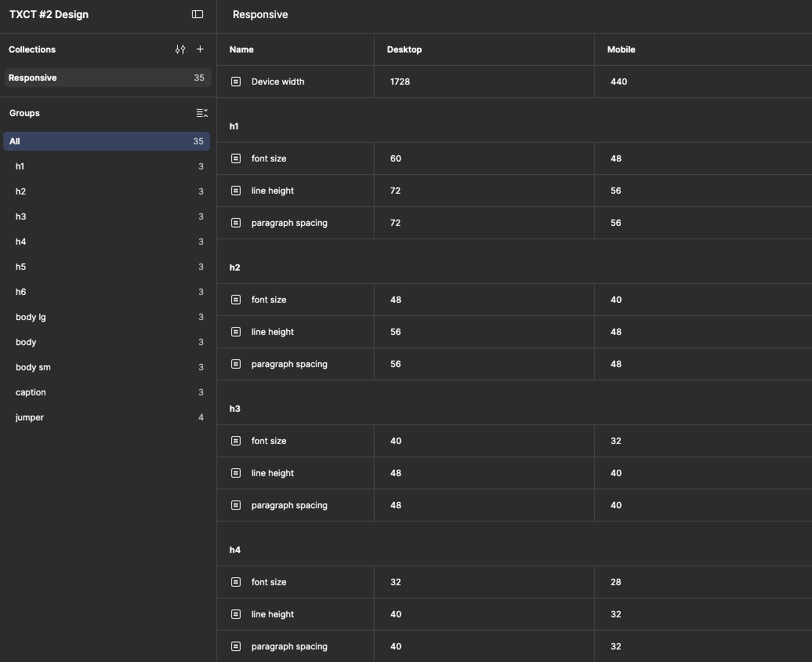Click number icon of h3 paragraph spacing
The height and width of the screenshot is (662, 812).
click(236, 505)
